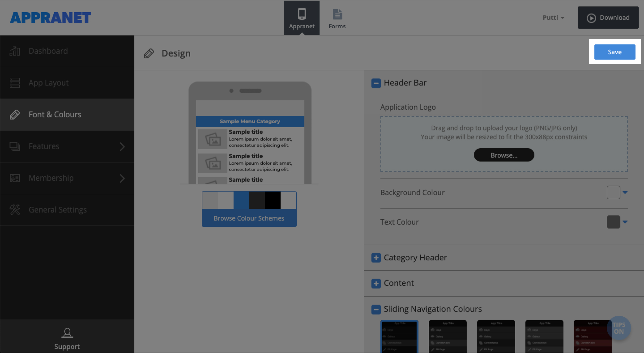Viewport: 644px width, 353px height.
Task: Toggle the Tips On bubble
Action: coord(619,328)
